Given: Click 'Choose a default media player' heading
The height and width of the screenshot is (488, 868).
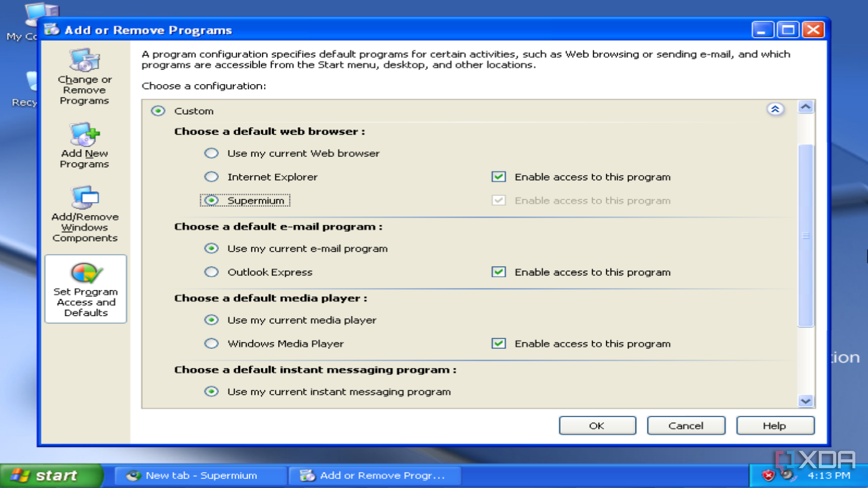Looking at the screenshot, I should (271, 298).
